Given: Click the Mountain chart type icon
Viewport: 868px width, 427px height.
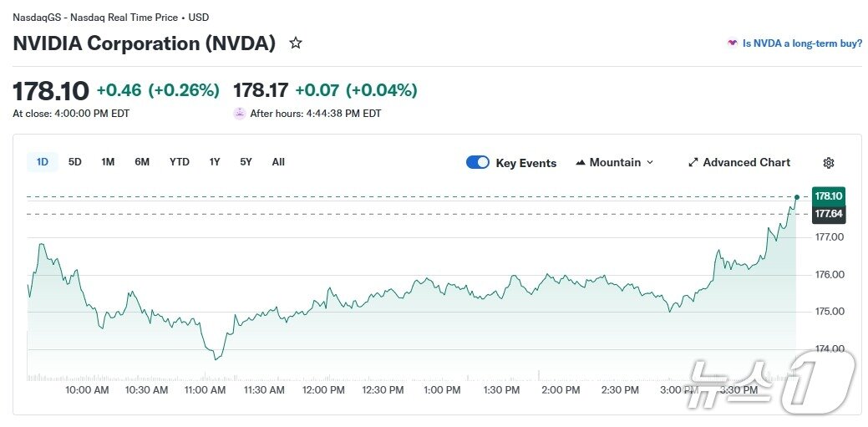Looking at the screenshot, I should (x=581, y=163).
